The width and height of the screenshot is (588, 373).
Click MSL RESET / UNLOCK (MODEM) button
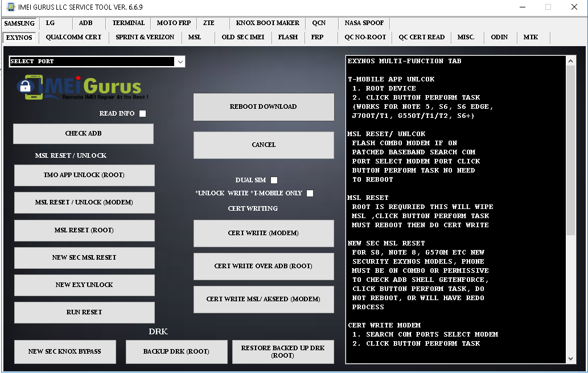(x=84, y=203)
